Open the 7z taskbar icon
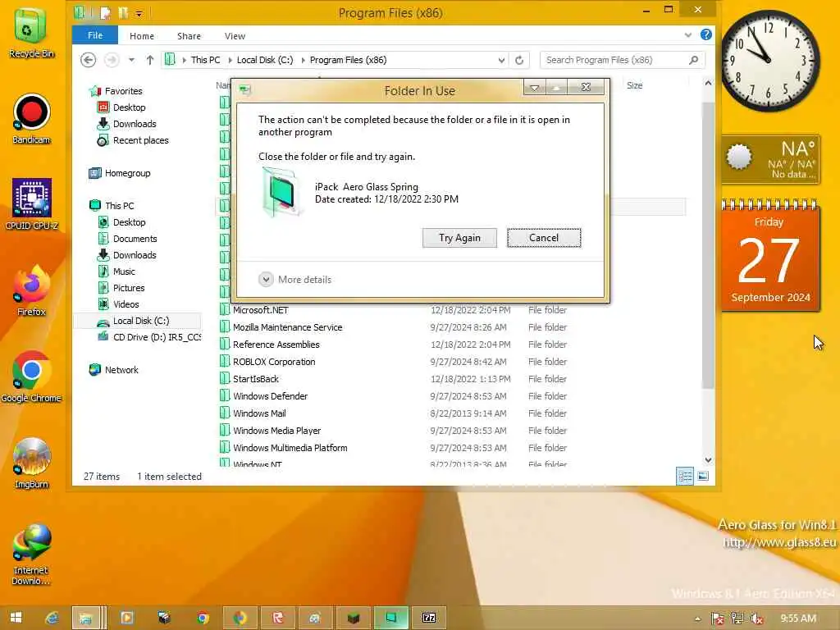Image resolution: width=840 pixels, height=630 pixels. 428,618
